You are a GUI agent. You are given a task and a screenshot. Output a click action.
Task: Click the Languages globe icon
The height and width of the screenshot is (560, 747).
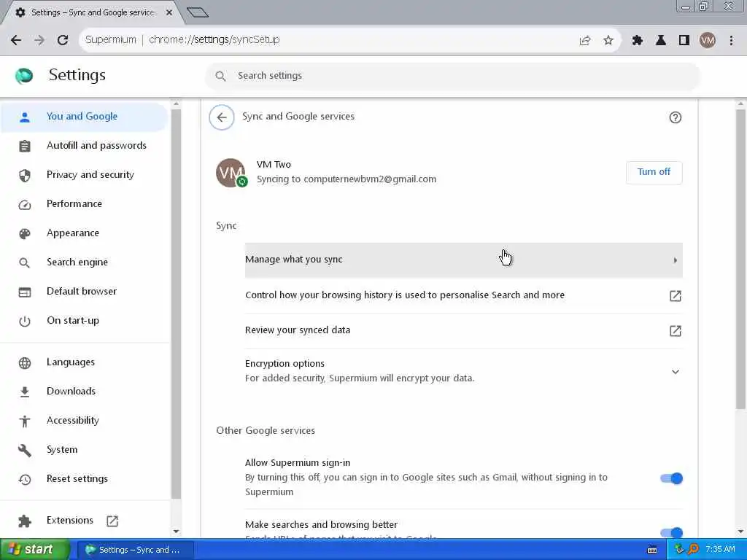tap(25, 363)
